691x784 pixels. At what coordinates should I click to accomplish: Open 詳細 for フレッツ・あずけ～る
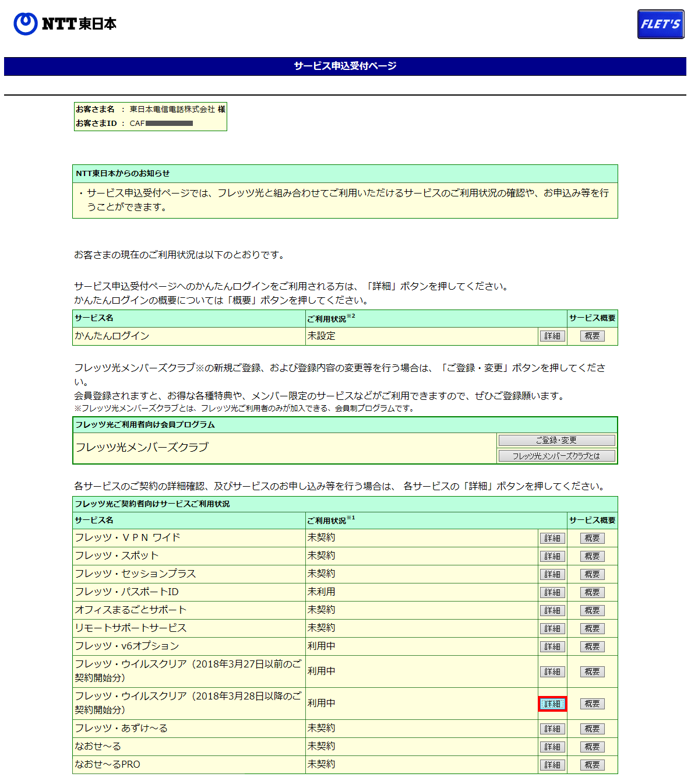552,729
